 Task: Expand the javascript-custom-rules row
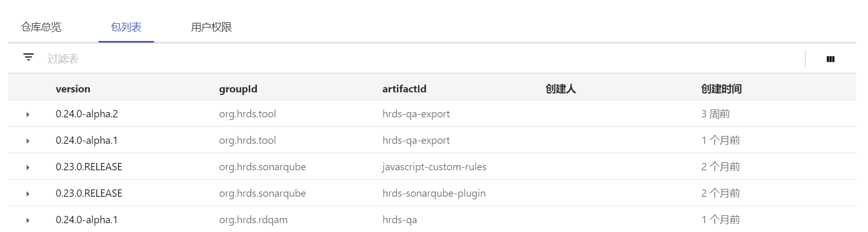[28, 167]
